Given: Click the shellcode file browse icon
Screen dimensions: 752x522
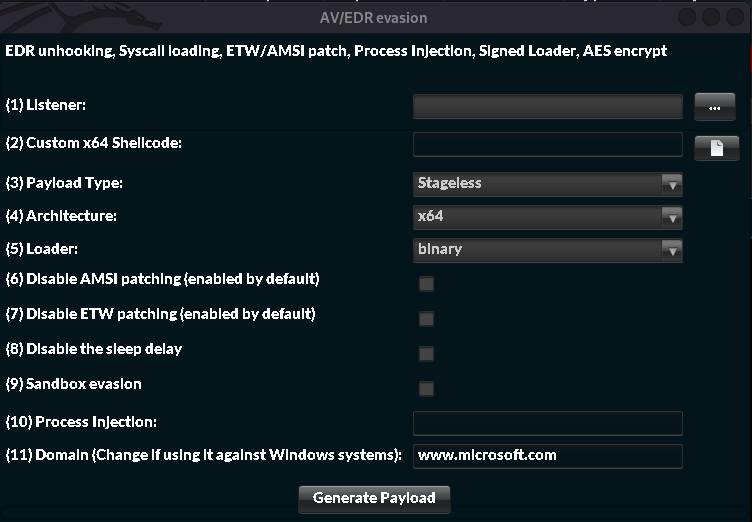Looking at the screenshot, I should 716,147.
